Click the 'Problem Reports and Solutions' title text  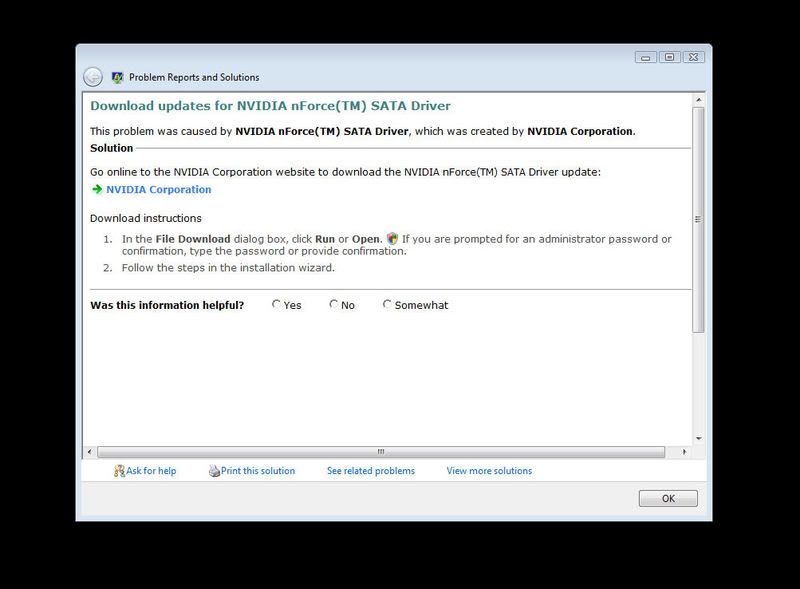coord(194,78)
